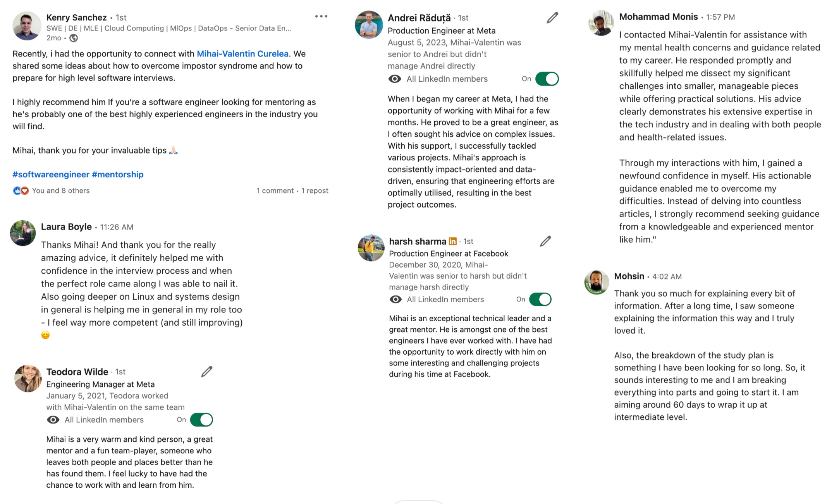Click the edit pencil on harsh sharma's recommendation
This screenshot has width=839, height=504.
[x=545, y=241]
